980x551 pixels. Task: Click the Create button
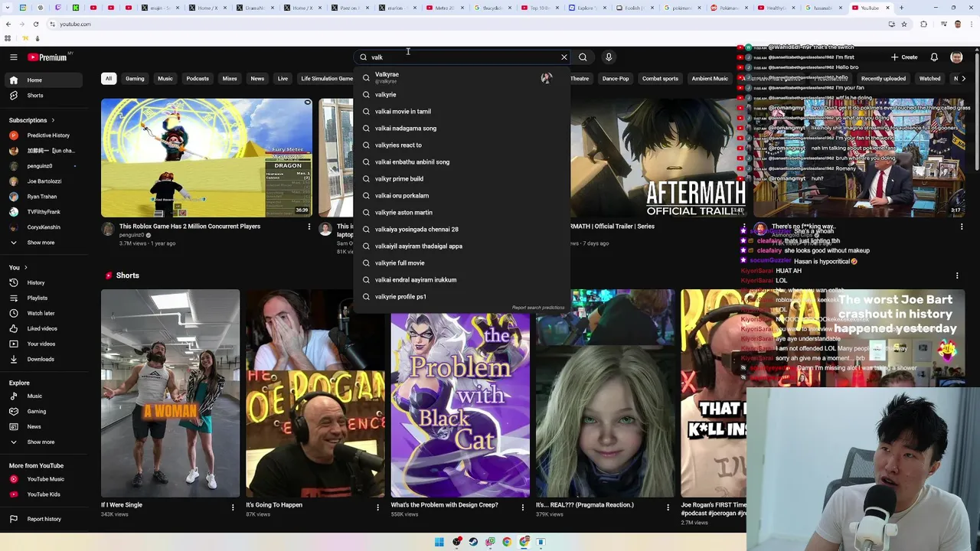tap(904, 57)
